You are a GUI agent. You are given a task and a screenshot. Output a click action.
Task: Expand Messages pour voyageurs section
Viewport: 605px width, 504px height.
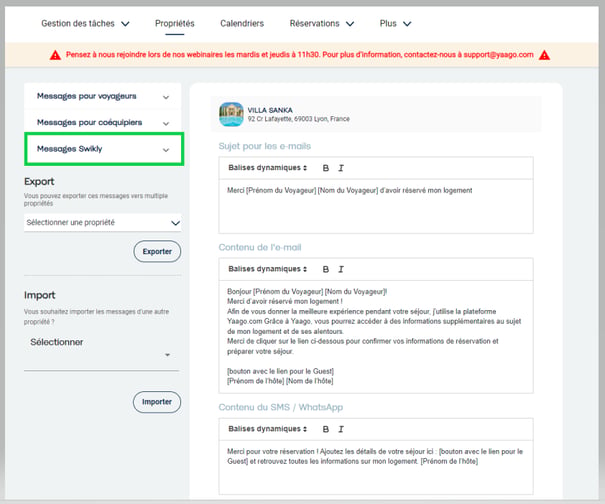pos(103,96)
